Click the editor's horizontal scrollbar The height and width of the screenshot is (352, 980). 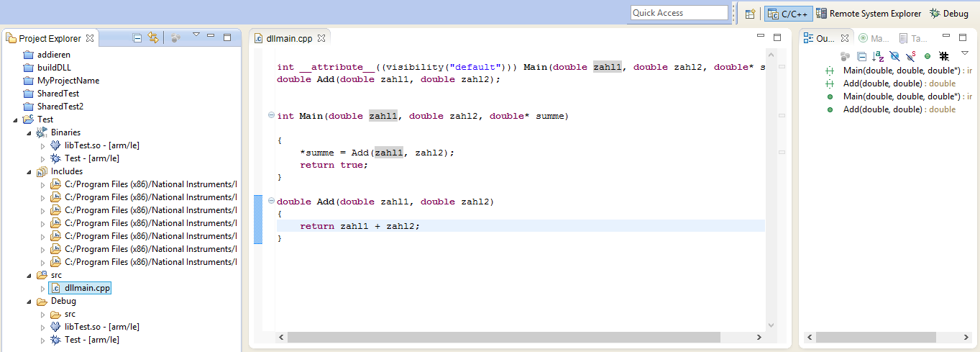(503, 337)
